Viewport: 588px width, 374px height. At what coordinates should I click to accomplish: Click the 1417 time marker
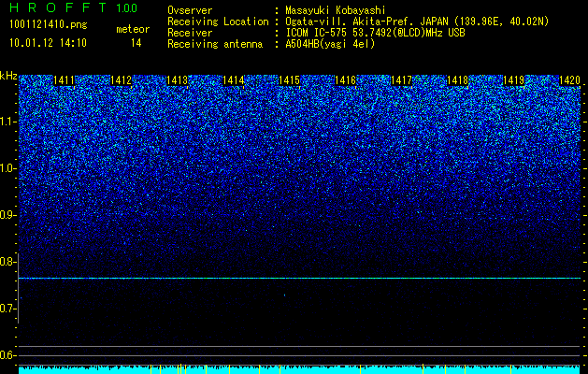click(x=401, y=80)
